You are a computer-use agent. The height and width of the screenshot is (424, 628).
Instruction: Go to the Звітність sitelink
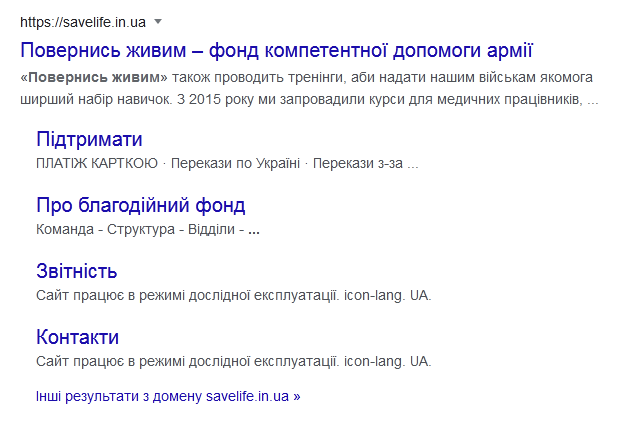point(76,271)
